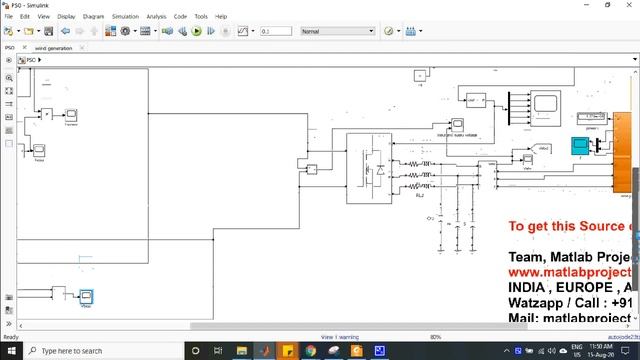Switch to the wind generation tab

pyautogui.click(x=53, y=48)
